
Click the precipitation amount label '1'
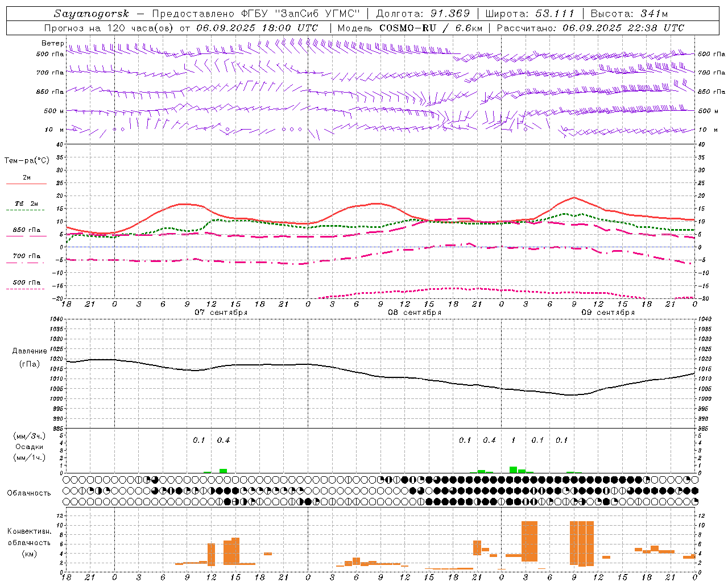514,440
